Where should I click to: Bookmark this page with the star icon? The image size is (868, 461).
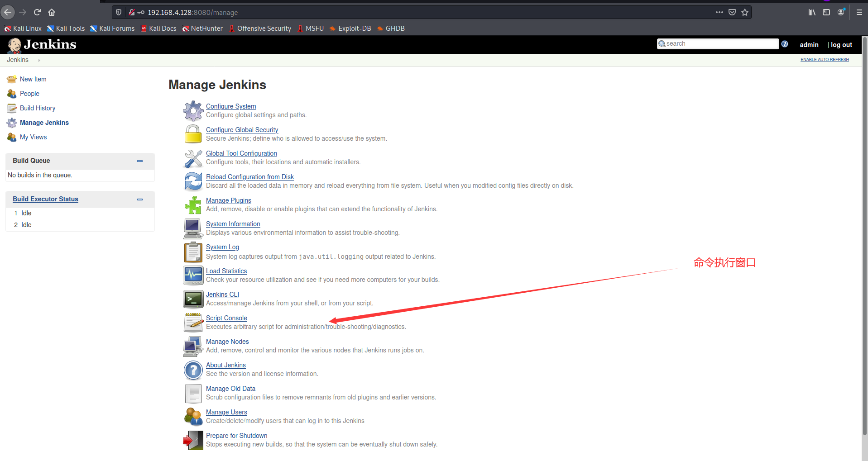(745, 12)
